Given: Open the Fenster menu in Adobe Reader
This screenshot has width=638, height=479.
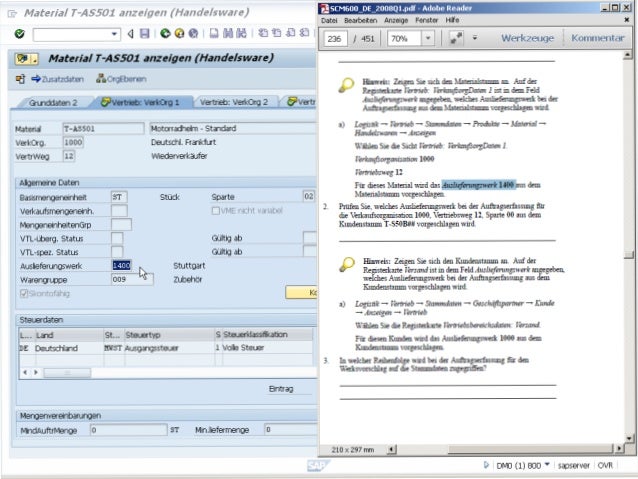Looking at the screenshot, I should pos(426,20).
